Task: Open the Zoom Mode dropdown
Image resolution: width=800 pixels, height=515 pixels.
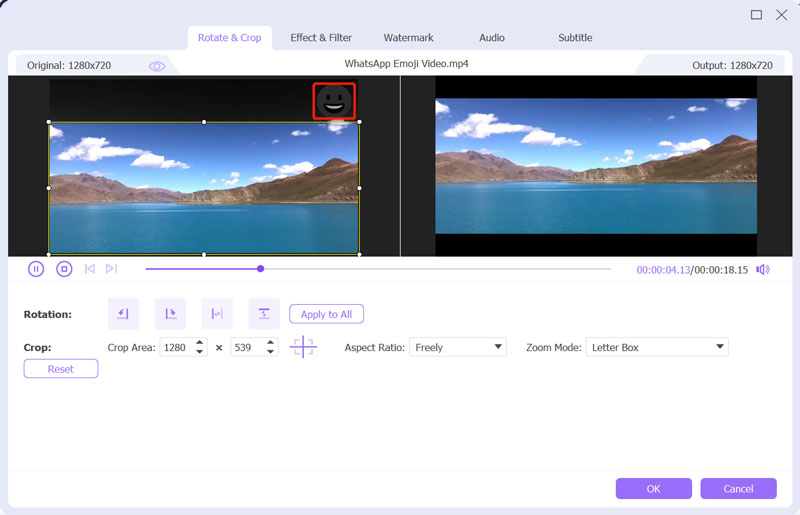Action: pyautogui.click(x=657, y=347)
